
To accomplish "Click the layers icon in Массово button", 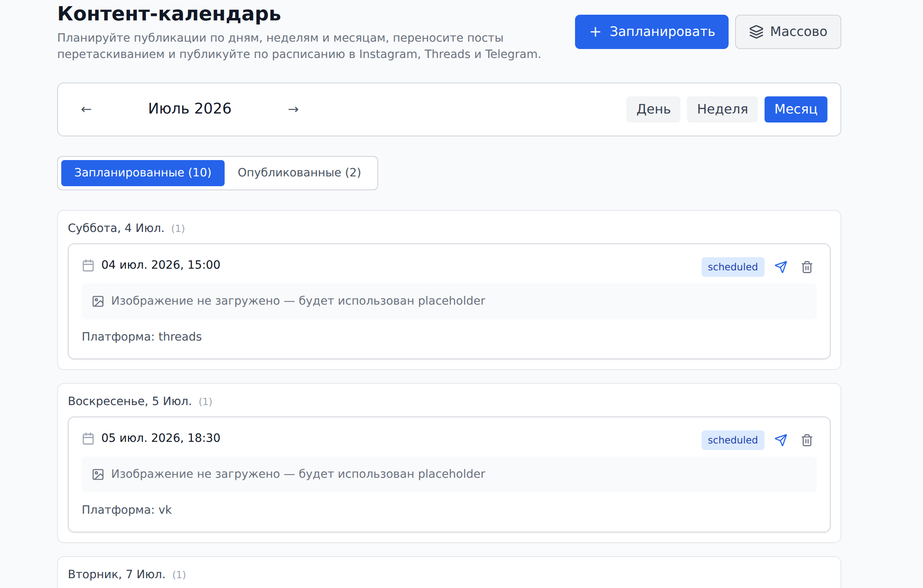I will pyautogui.click(x=756, y=32).
